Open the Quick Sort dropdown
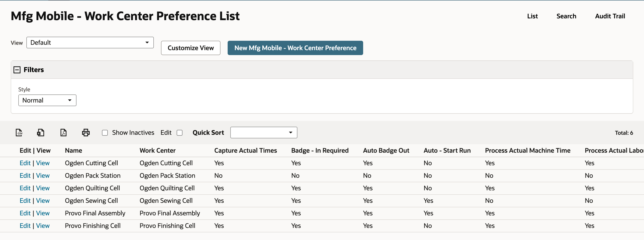The width and height of the screenshot is (644, 240). click(264, 132)
